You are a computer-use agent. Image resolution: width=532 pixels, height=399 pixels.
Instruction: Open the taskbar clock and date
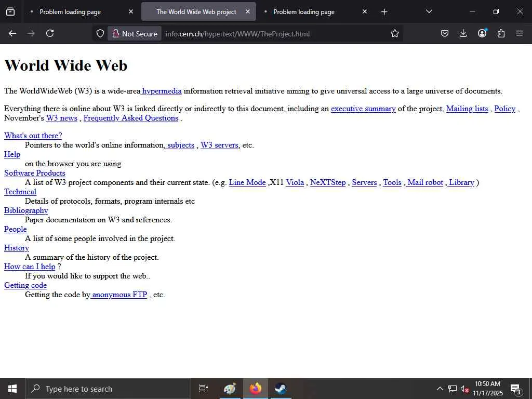pyautogui.click(x=487, y=389)
